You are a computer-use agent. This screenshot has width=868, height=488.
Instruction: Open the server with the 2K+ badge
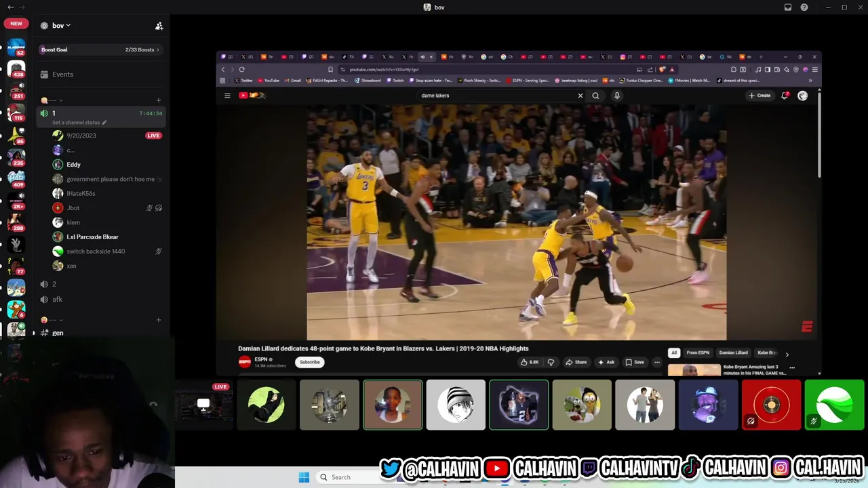tap(16, 201)
